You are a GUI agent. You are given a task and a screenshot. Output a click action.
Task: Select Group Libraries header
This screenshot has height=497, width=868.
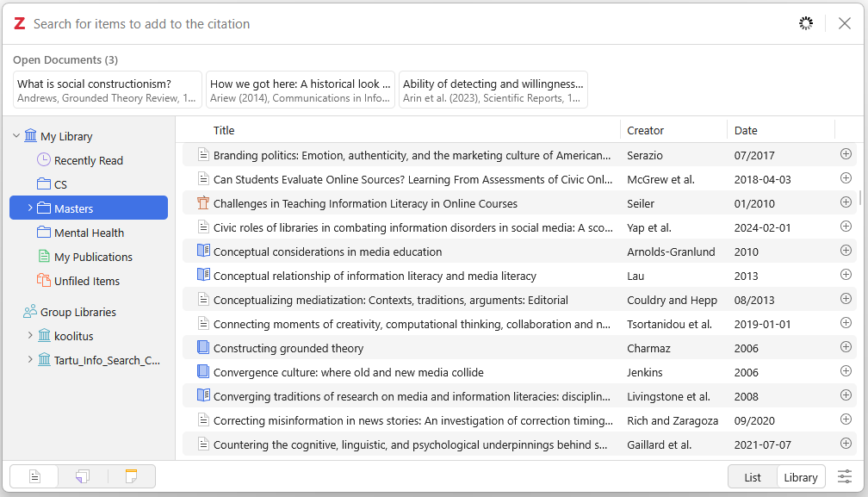(x=78, y=312)
